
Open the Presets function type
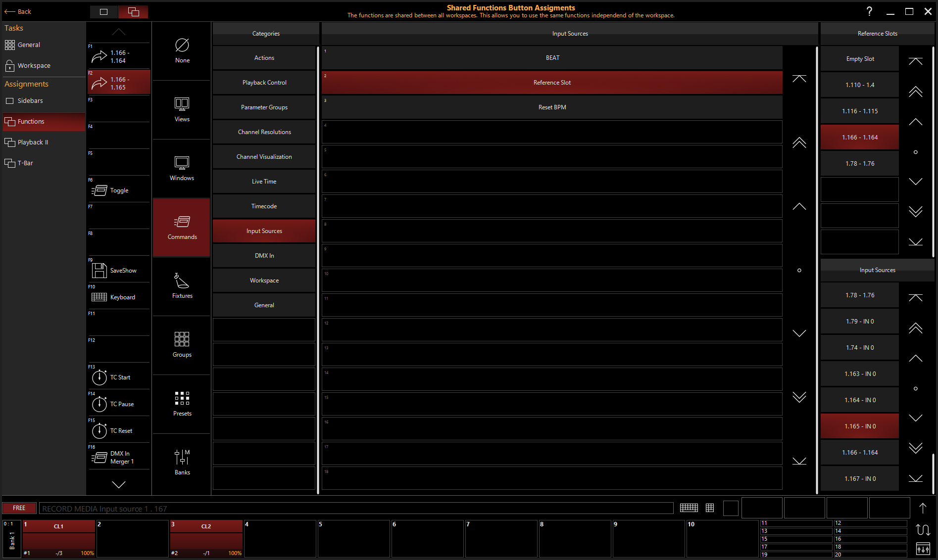coord(182,404)
